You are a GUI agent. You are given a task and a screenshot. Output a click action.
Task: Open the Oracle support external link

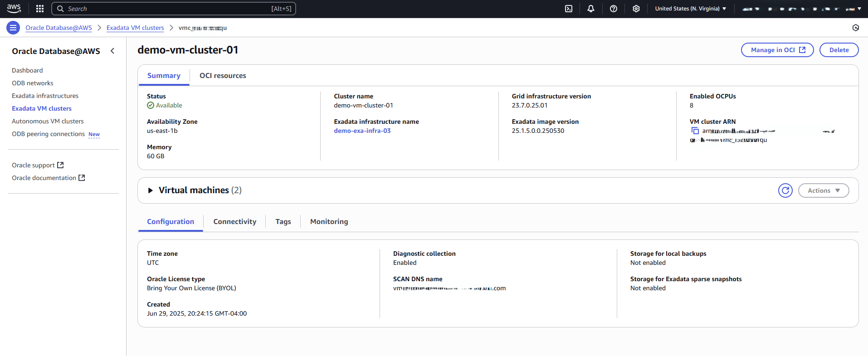pos(38,165)
